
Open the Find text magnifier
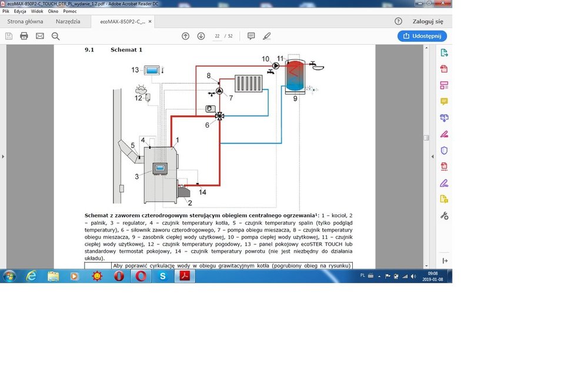tap(56, 36)
